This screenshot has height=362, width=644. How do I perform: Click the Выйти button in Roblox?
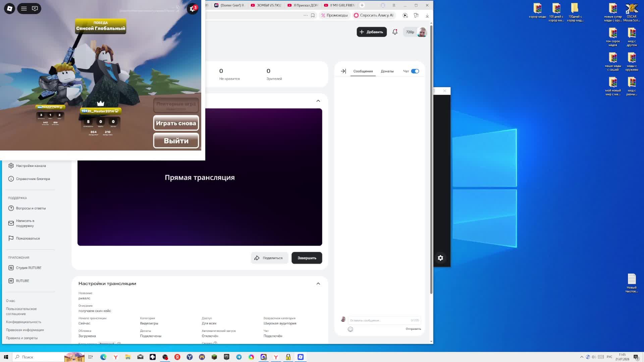(x=176, y=141)
